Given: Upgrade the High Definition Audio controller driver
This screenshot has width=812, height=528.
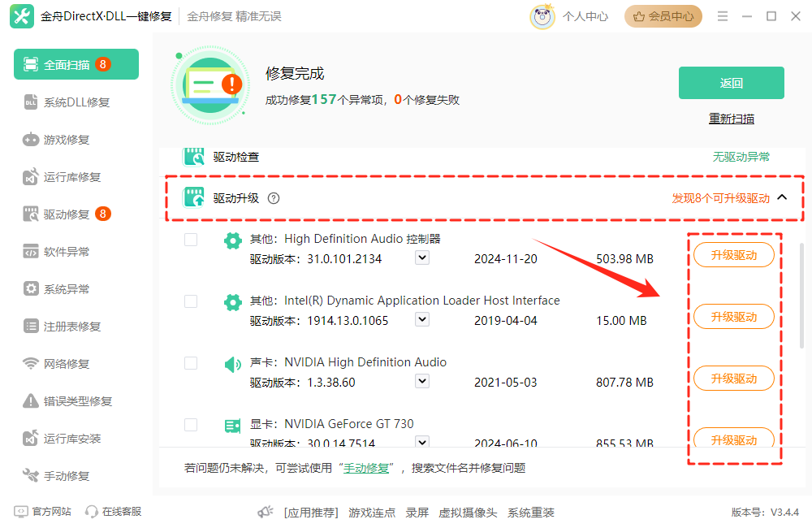Looking at the screenshot, I should (734, 255).
